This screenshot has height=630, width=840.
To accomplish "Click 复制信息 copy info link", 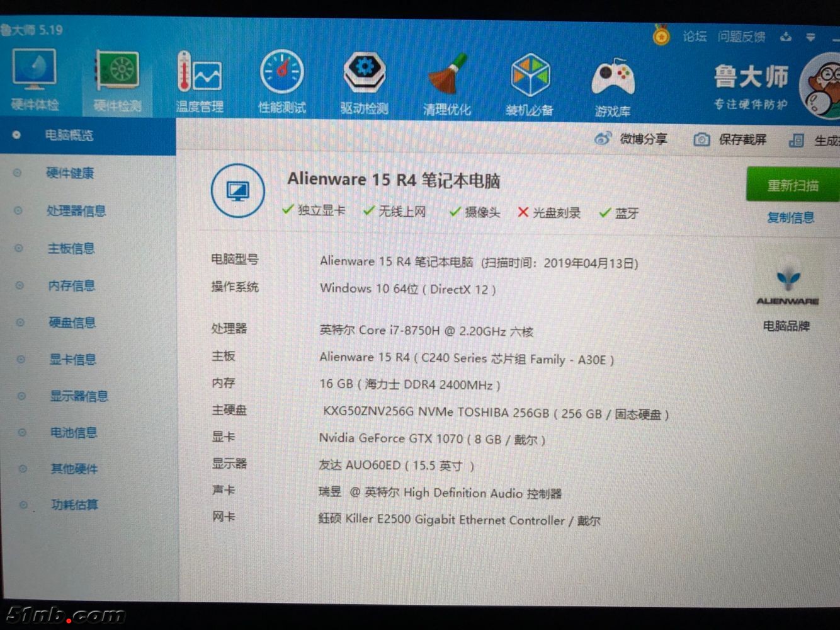I will 790,218.
